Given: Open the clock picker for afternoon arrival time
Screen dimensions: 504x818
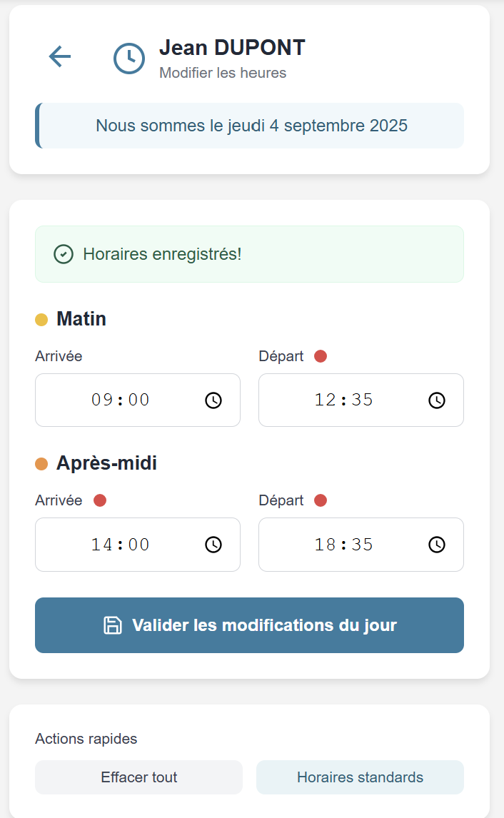Looking at the screenshot, I should [213, 545].
